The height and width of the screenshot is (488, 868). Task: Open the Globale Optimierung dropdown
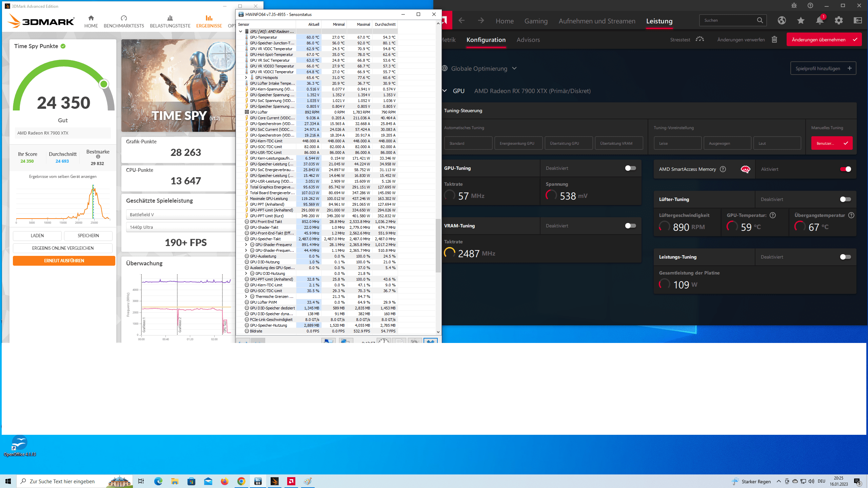(x=483, y=68)
